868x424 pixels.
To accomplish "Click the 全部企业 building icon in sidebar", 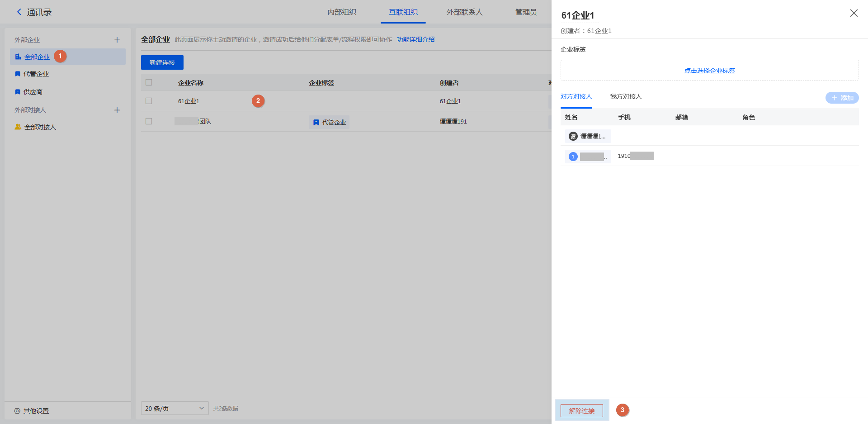I will pyautogui.click(x=18, y=57).
